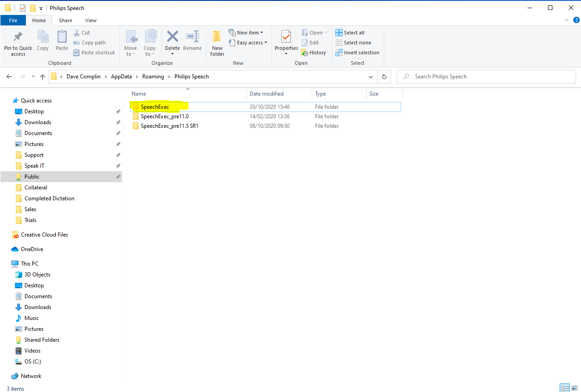Open Quick access in navigation pane

(x=36, y=101)
